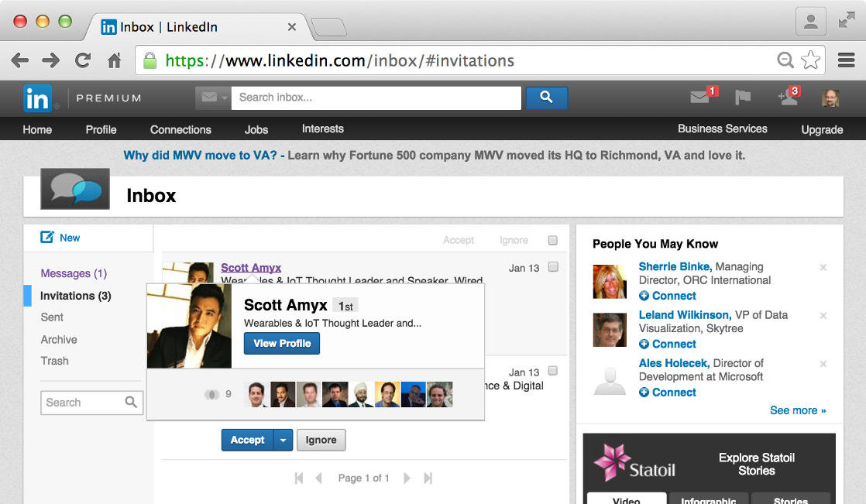Close the Inbox | LinkedIn tab
The image size is (866, 504).
pyautogui.click(x=291, y=26)
